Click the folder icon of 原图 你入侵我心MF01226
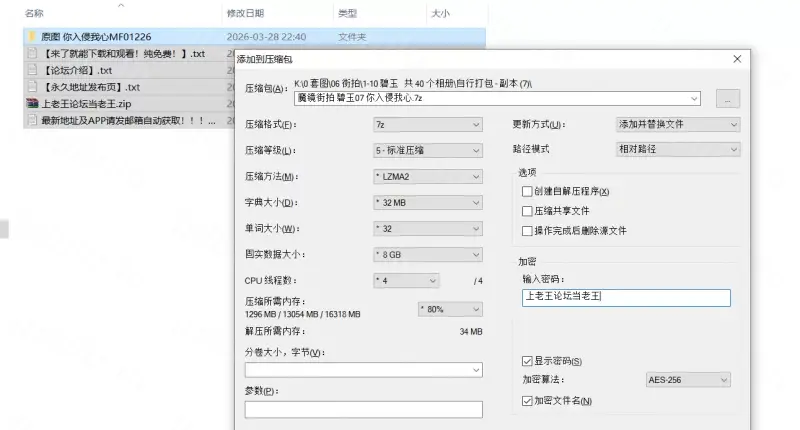 [x=32, y=37]
